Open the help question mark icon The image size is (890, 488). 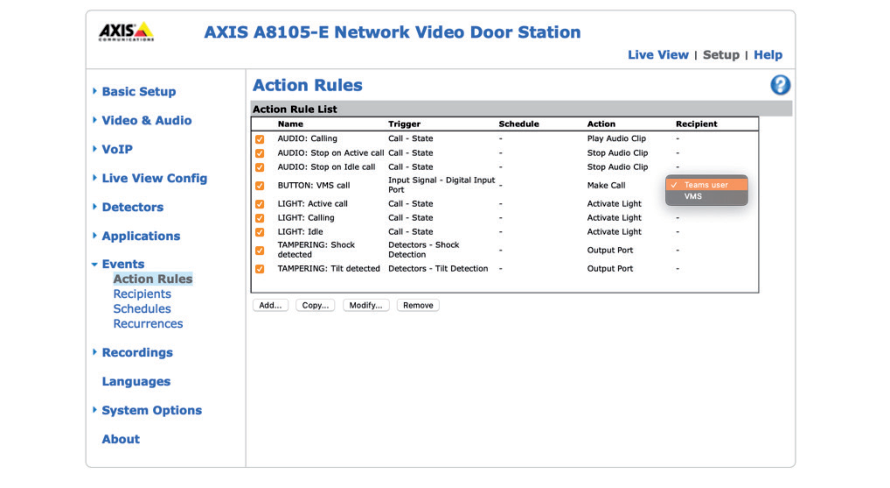(780, 85)
